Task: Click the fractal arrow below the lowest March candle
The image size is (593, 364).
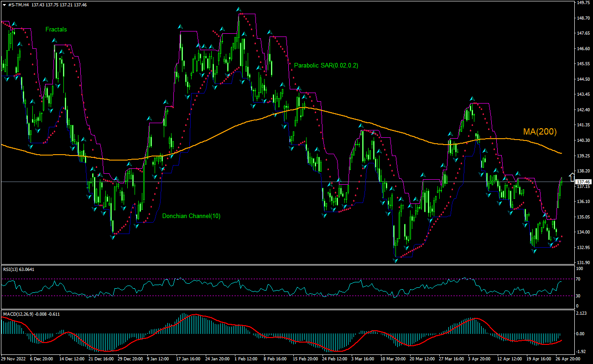Action: (396, 260)
